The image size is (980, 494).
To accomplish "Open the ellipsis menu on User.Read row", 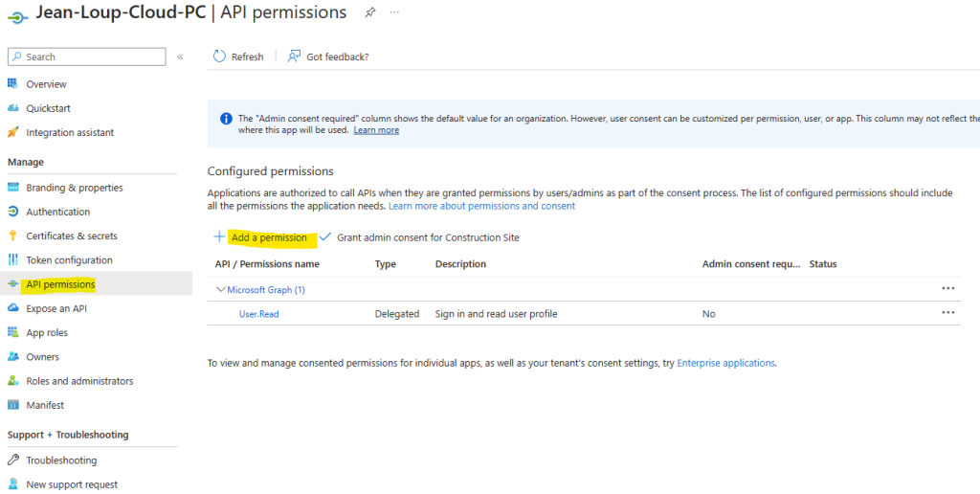I will click(x=948, y=313).
